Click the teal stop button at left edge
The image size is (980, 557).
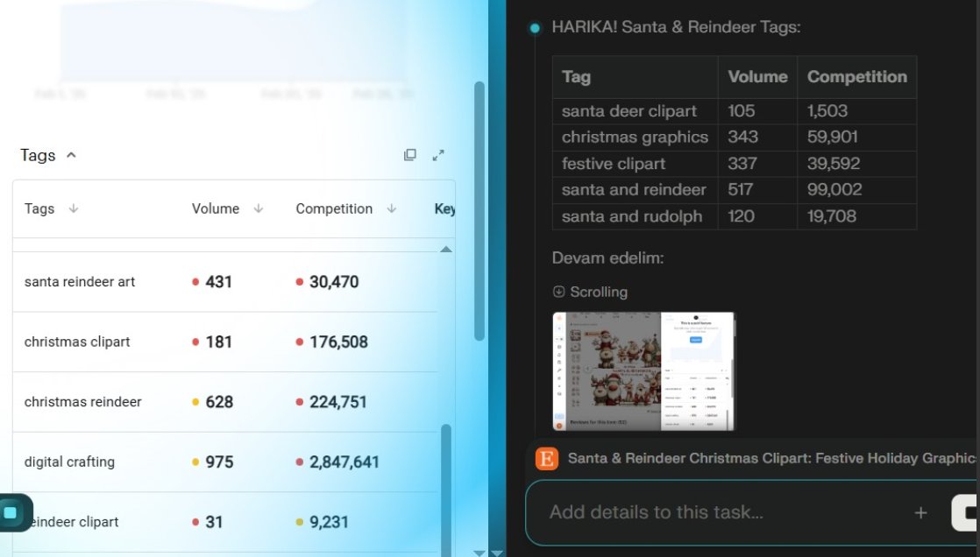pyautogui.click(x=11, y=512)
